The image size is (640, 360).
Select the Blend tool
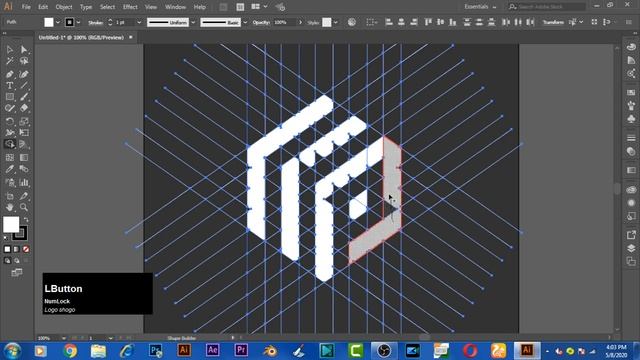coord(24,169)
